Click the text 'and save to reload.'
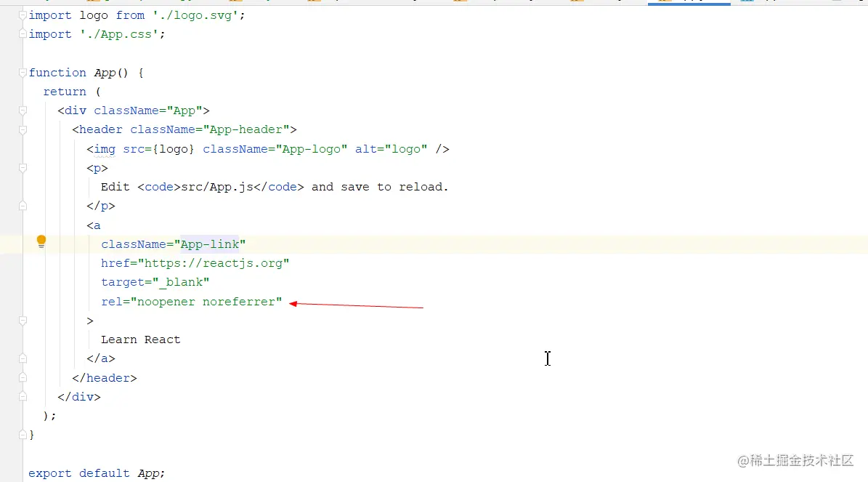The width and height of the screenshot is (868, 482). click(380, 187)
